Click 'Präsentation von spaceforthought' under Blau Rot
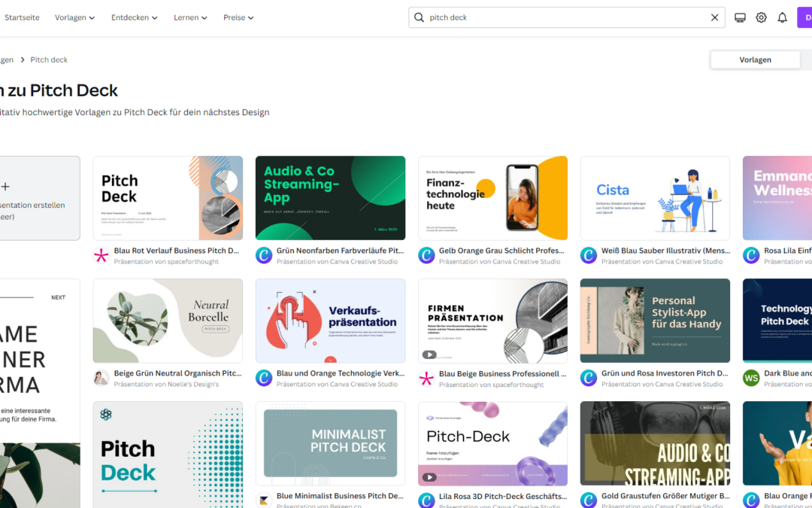This screenshot has width=812, height=508. coord(166,262)
